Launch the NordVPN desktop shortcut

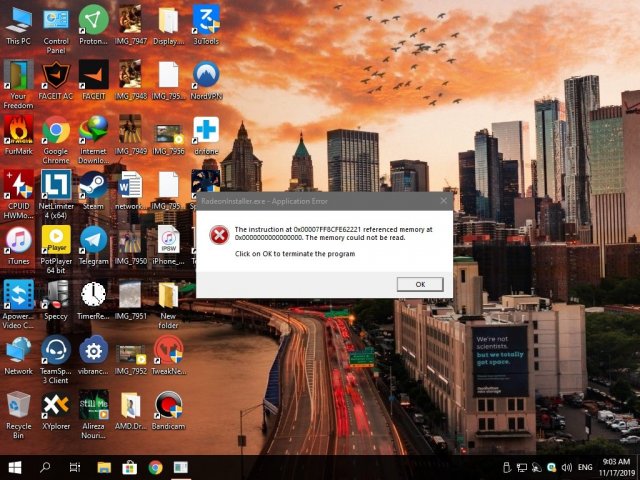206,74
